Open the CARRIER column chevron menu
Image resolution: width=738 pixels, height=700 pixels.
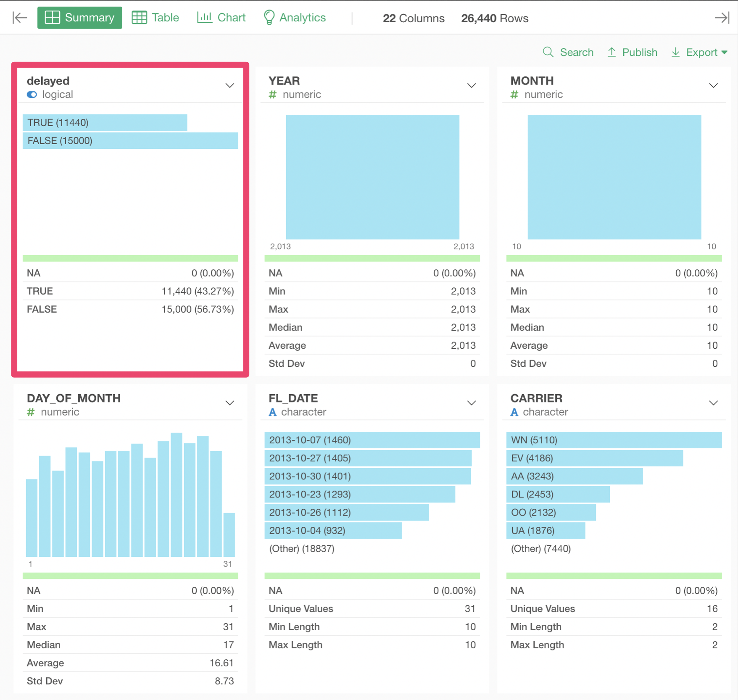713,403
